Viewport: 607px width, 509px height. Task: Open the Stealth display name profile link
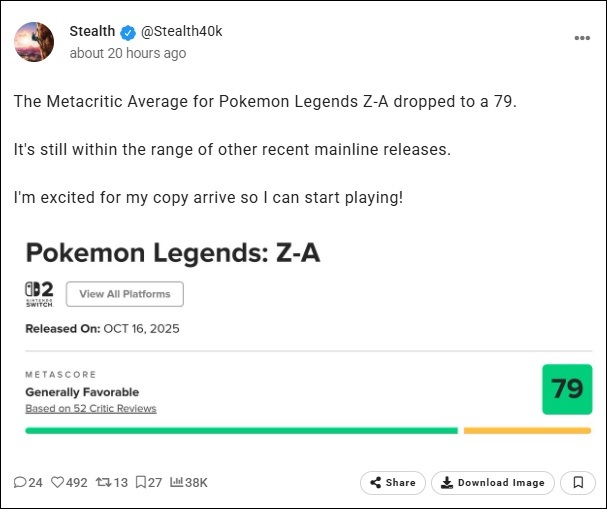(92, 32)
